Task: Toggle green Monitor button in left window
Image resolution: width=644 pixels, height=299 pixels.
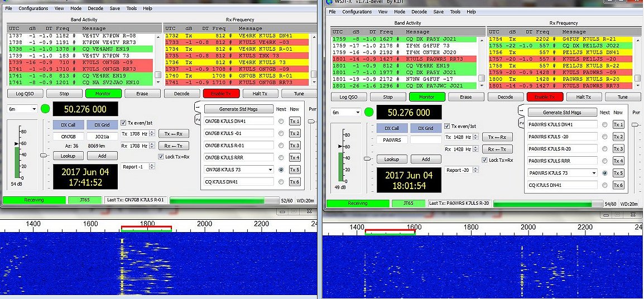Action: (x=103, y=94)
